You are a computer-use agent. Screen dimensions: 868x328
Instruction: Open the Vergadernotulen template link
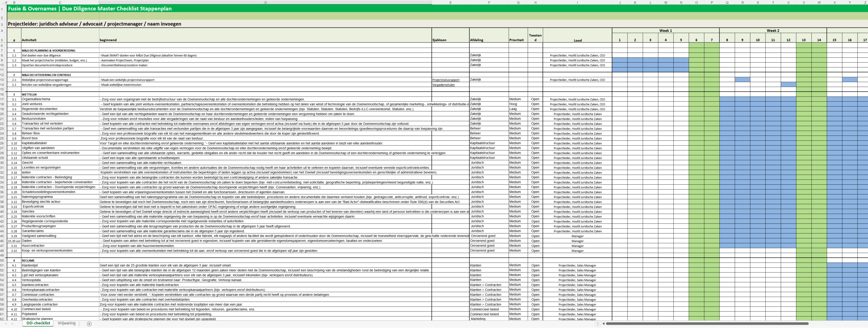click(x=443, y=85)
